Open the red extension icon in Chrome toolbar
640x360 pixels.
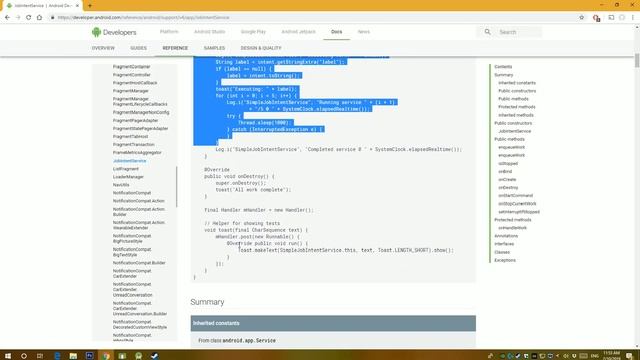click(596, 18)
